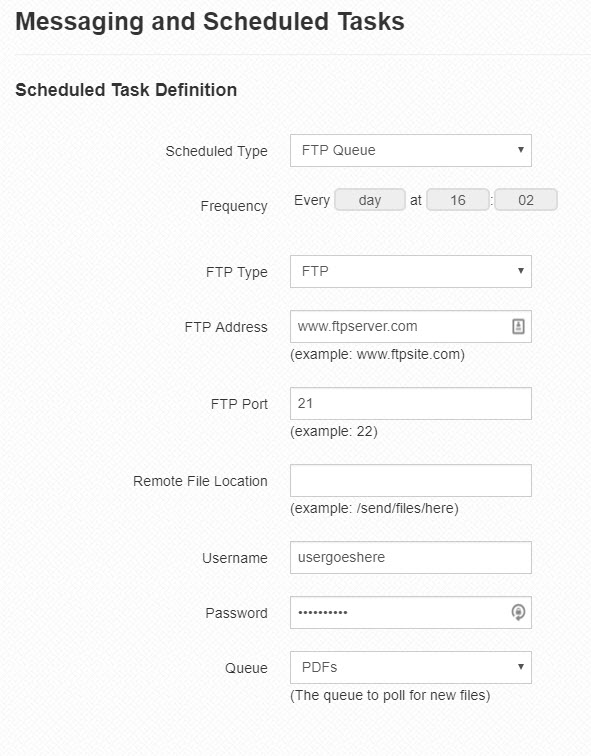This screenshot has width=591, height=756.
Task: Select the frequency interval 'day' box
Action: (x=370, y=200)
